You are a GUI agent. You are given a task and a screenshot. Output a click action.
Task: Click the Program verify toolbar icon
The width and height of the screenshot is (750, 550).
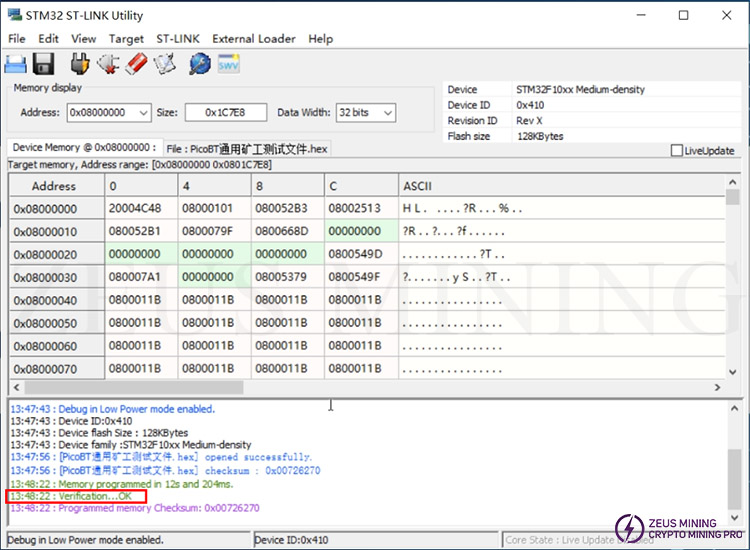click(164, 64)
